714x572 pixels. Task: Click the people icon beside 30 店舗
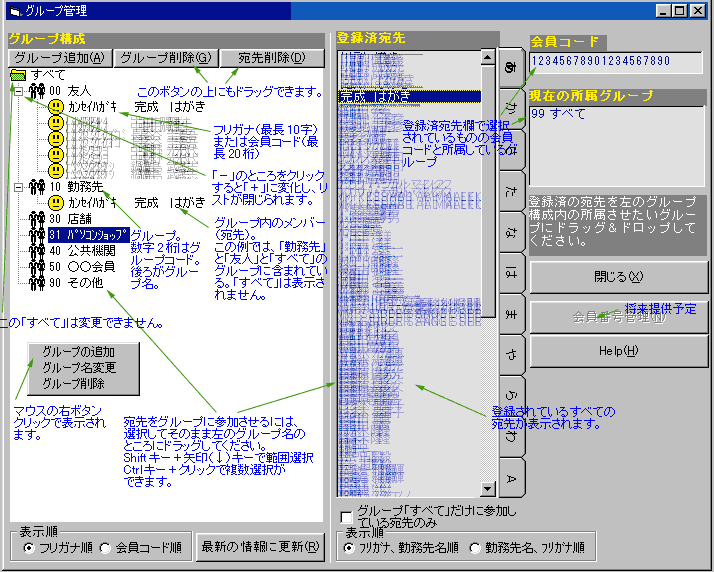(x=38, y=219)
